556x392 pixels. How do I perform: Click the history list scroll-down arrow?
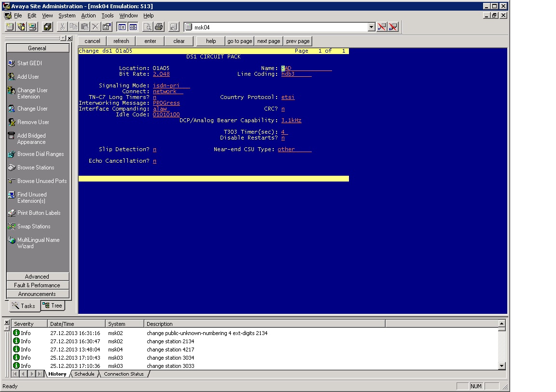tap(501, 366)
